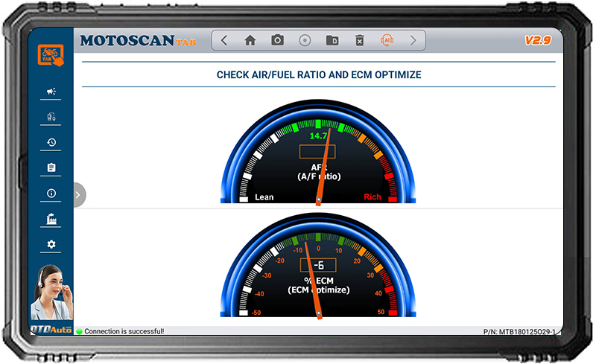Click the P/N MTB180125O29-1 serial text

pyautogui.click(x=519, y=332)
